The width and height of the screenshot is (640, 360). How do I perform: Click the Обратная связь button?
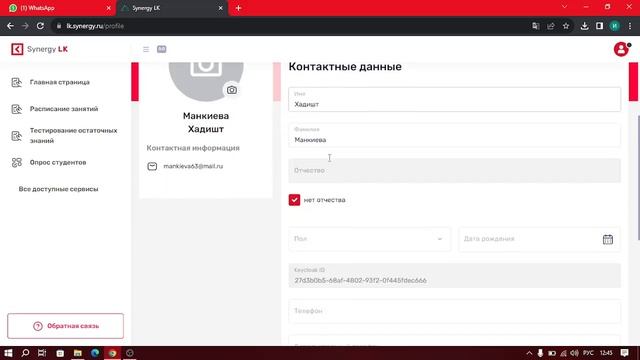(x=65, y=326)
